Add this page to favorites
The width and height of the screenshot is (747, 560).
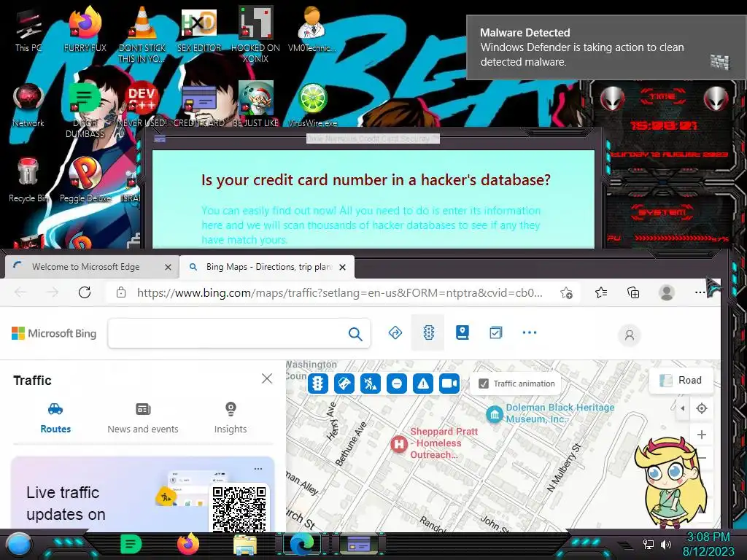pyautogui.click(x=566, y=292)
